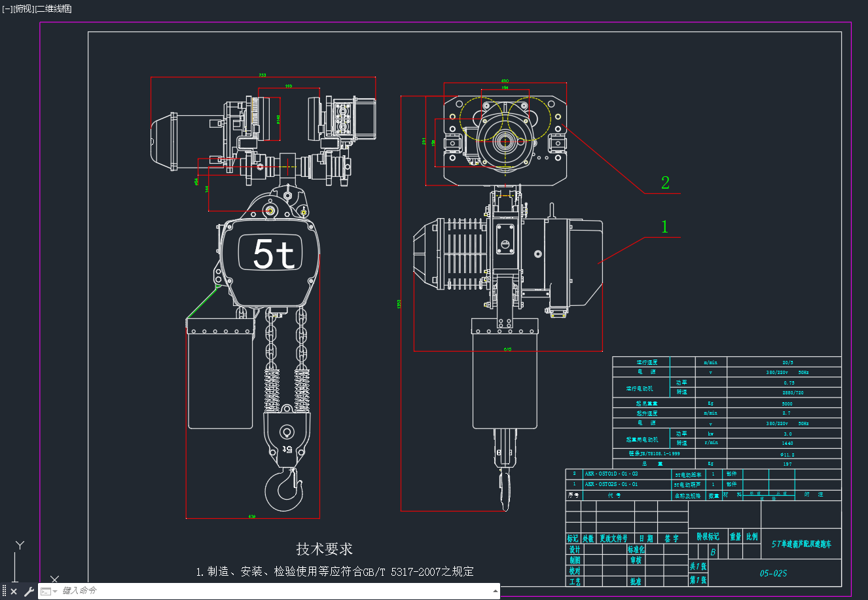This screenshot has width=868, height=600.
Task: Select the 2880/720 motor speed value
Action: pos(793,393)
